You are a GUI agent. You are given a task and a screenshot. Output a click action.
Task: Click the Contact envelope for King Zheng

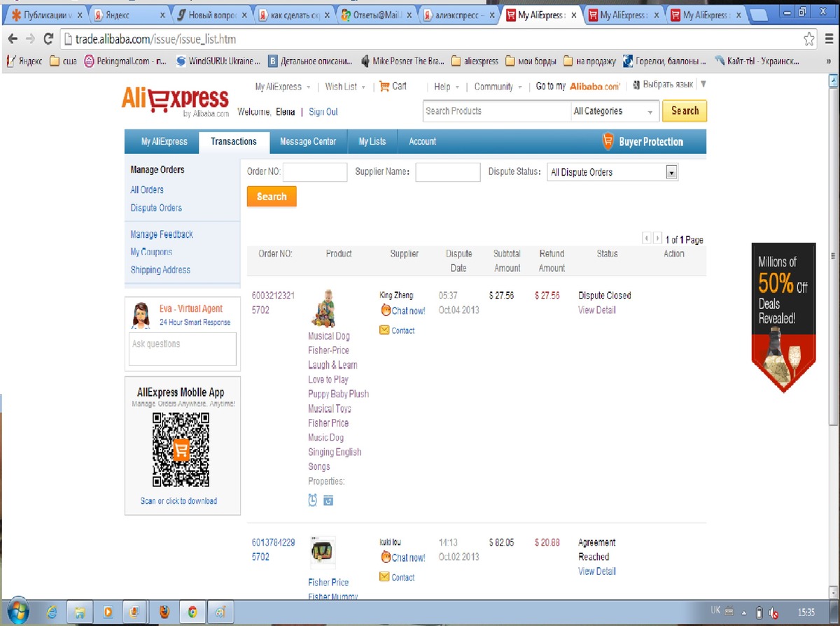click(384, 330)
